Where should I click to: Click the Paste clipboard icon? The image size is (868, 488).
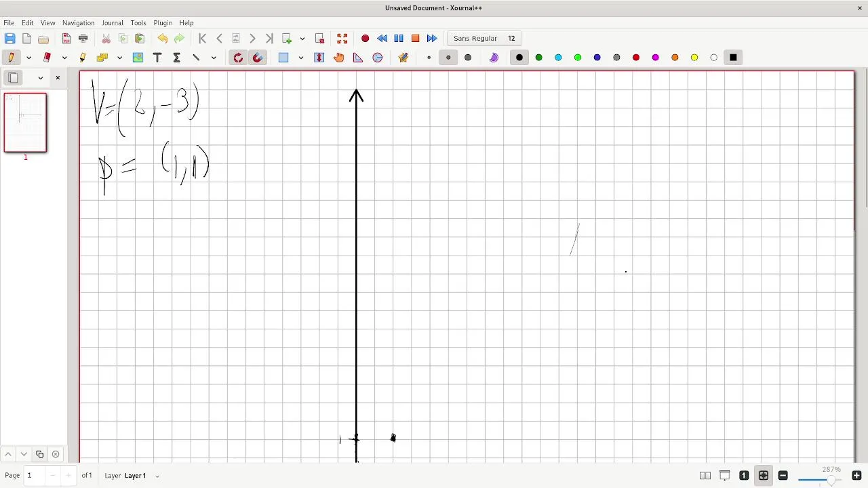[x=140, y=39]
